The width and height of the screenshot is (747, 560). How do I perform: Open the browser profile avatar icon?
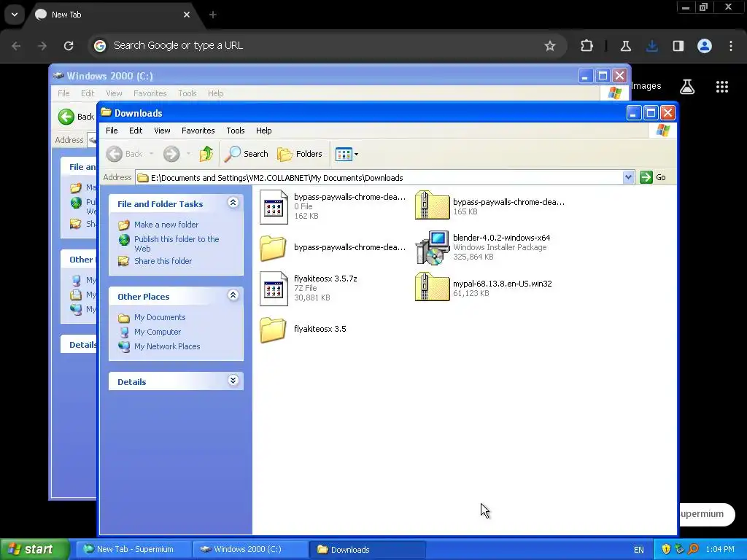tap(705, 46)
